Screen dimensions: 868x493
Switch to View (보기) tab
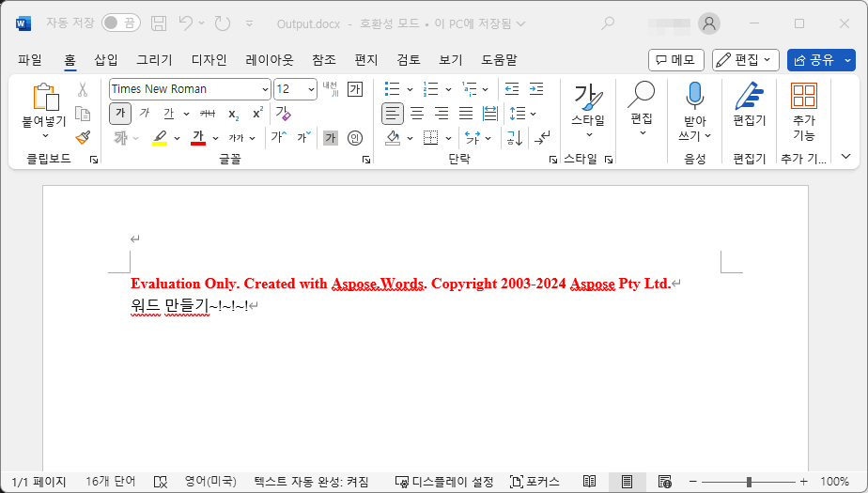[451, 60]
